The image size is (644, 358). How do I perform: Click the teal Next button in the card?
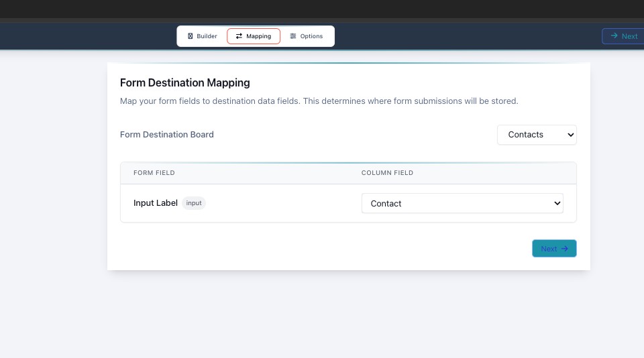[554, 248]
